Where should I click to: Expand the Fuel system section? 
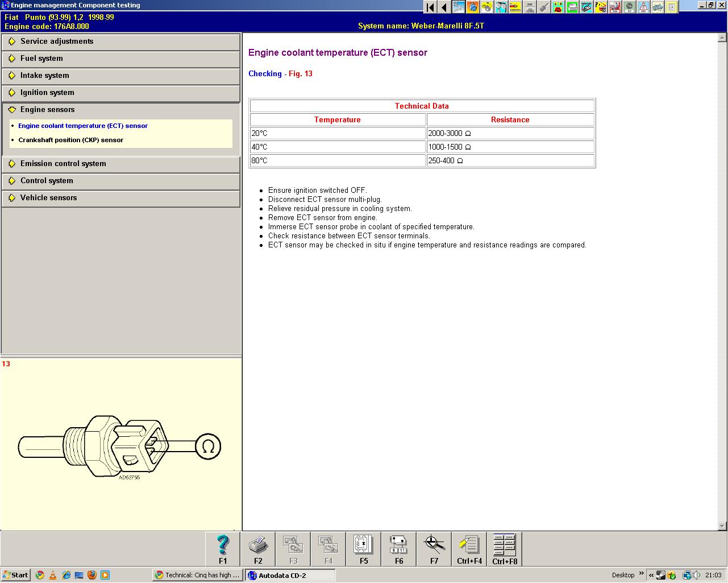tap(121, 59)
